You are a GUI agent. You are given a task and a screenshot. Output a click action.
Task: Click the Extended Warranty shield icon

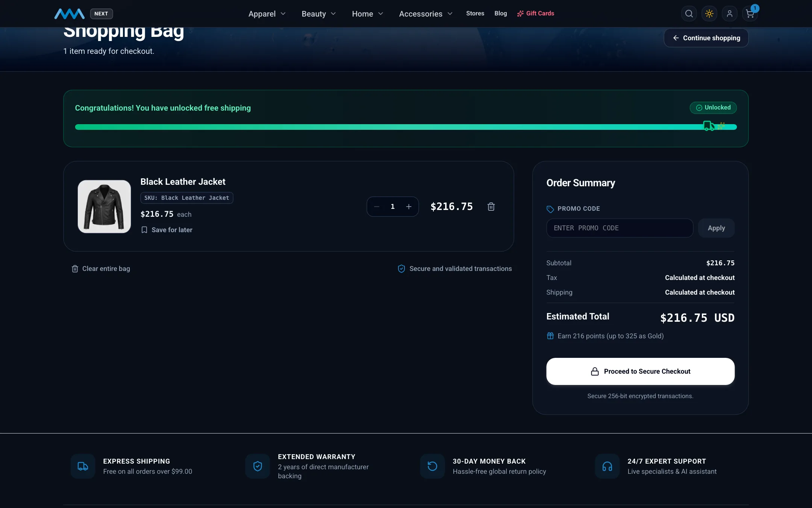pos(258,466)
